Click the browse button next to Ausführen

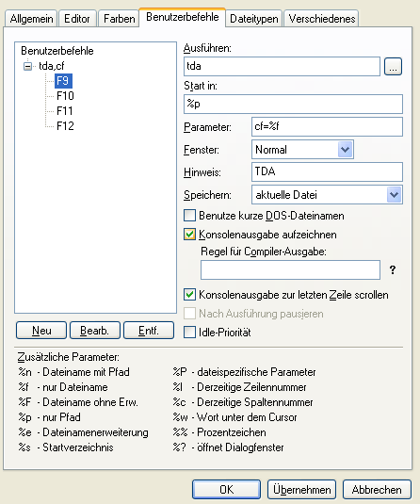tap(393, 67)
